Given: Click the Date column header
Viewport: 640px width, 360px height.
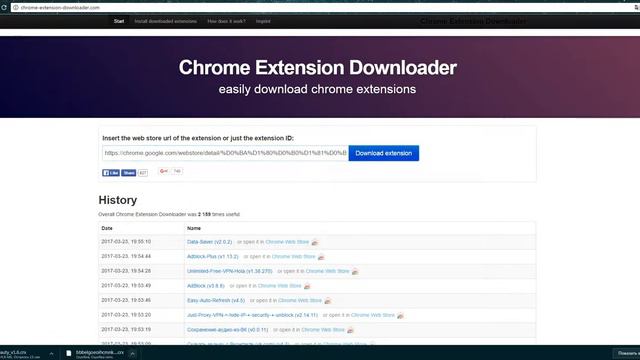Looking at the screenshot, I should click(x=107, y=228).
